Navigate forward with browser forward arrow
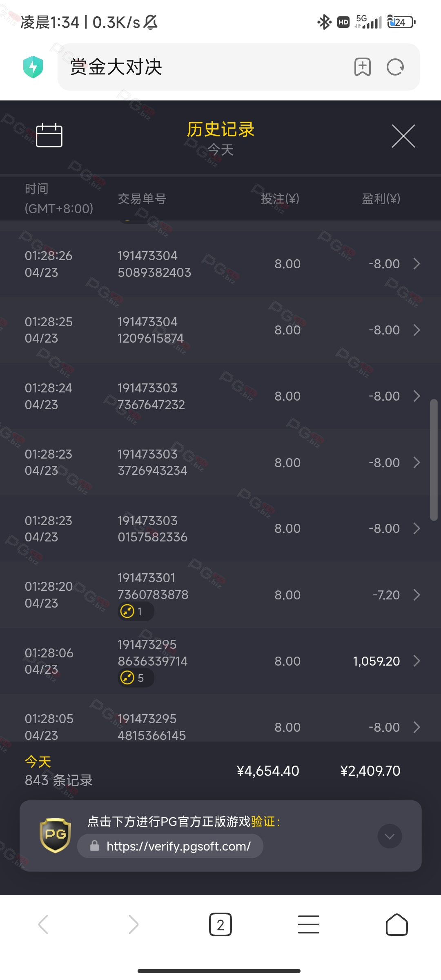Image resolution: width=441 pixels, height=980 pixels. [134, 924]
